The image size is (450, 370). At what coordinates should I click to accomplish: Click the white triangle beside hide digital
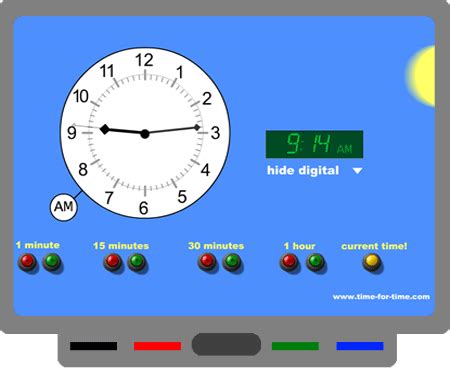[358, 171]
